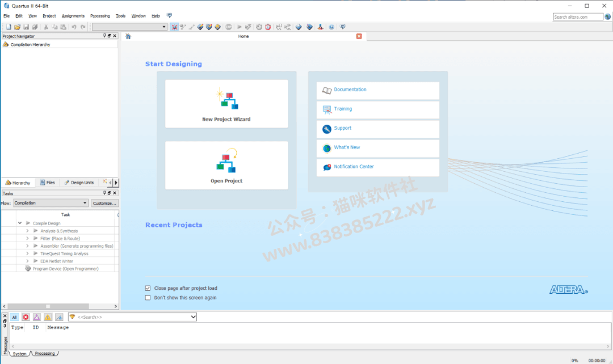Click the blue Help icon in the toolbar

click(x=331, y=27)
